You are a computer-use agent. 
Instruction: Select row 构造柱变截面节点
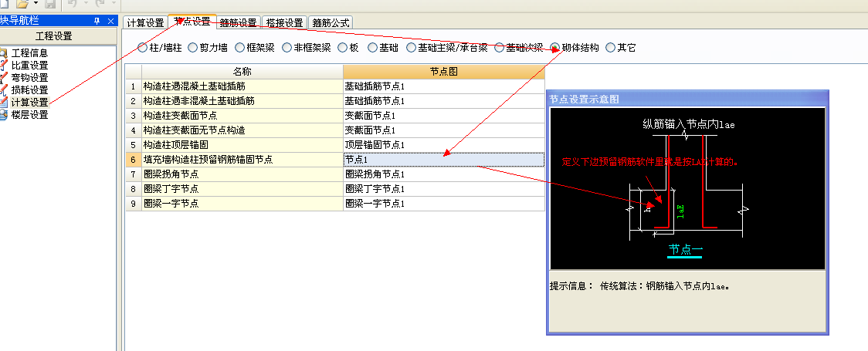[242, 116]
